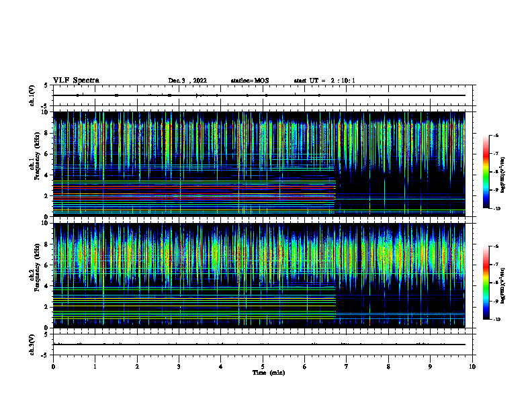This screenshot has height=411, width=532.
Task: Click the "station=MOS" header label
Action: [x=250, y=81]
